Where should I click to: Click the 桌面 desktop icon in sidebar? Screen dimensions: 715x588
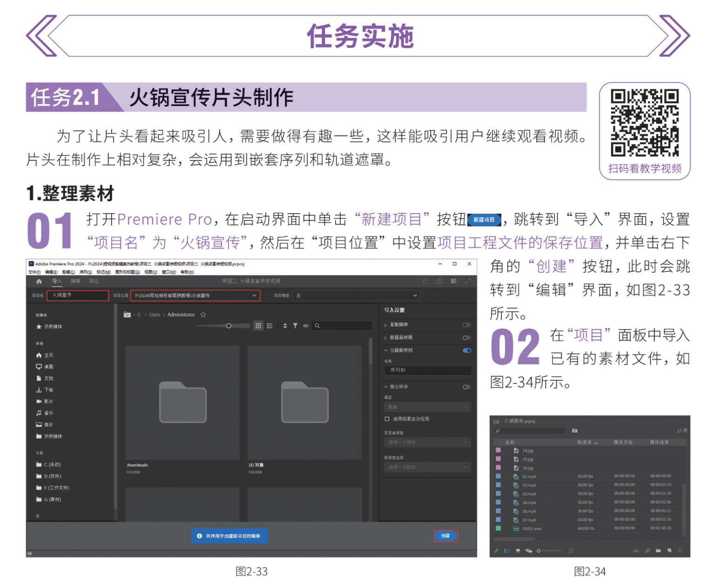39,367
